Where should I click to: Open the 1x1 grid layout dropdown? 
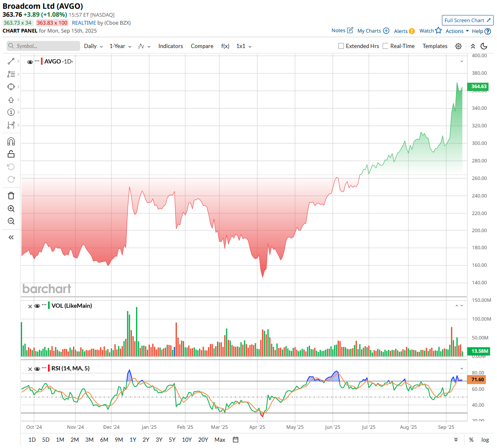[x=244, y=46]
